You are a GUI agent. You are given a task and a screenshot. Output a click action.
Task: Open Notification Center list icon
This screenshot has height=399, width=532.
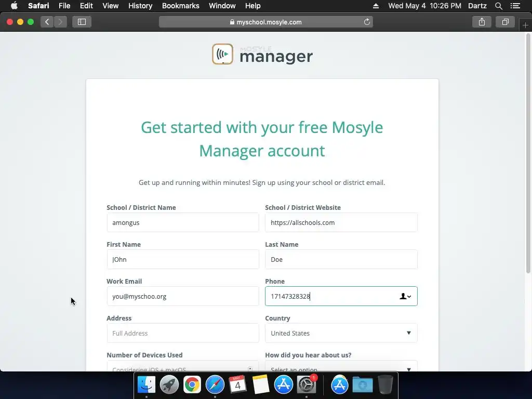point(515,6)
